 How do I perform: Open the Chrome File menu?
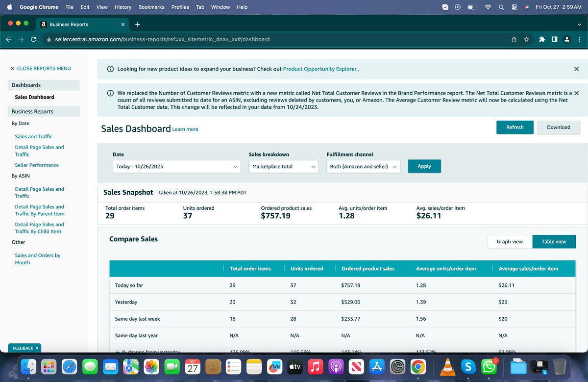(x=69, y=7)
